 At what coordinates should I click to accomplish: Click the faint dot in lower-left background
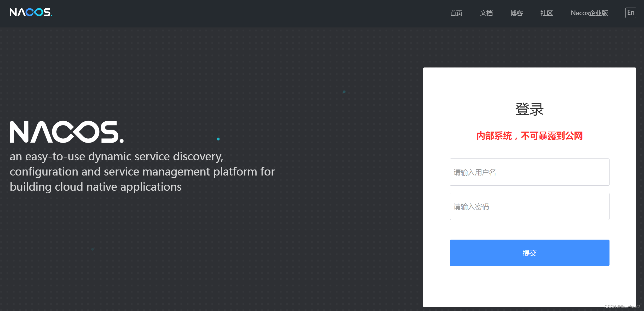[x=93, y=249]
